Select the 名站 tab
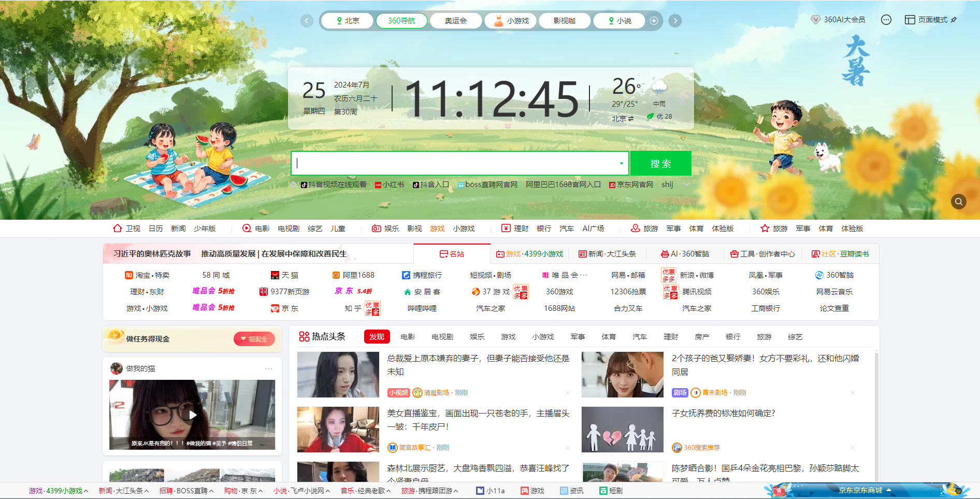Viewport: 980px width, 499px height. pyautogui.click(x=452, y=254)
